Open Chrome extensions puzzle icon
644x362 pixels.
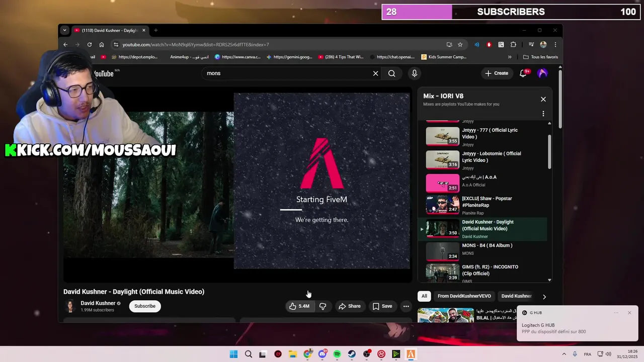point(513,44)
